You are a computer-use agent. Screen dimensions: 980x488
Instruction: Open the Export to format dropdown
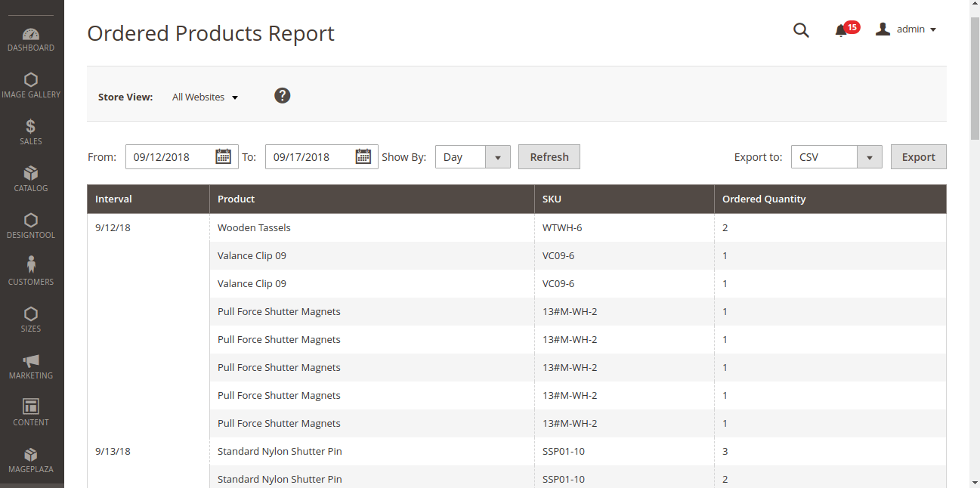pos(870,156)
